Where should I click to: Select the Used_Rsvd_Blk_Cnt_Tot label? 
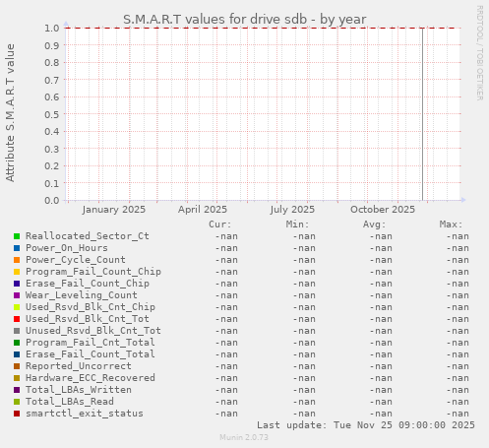coord(88,319)
